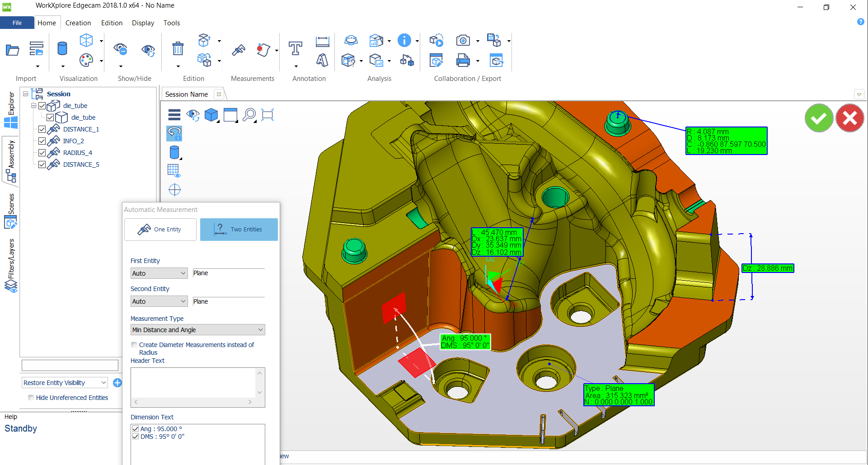Image resolution: width=868 pixels, height=465 pixels.
Task: Validate measurement with green checkmark
Action: [819, 118]
